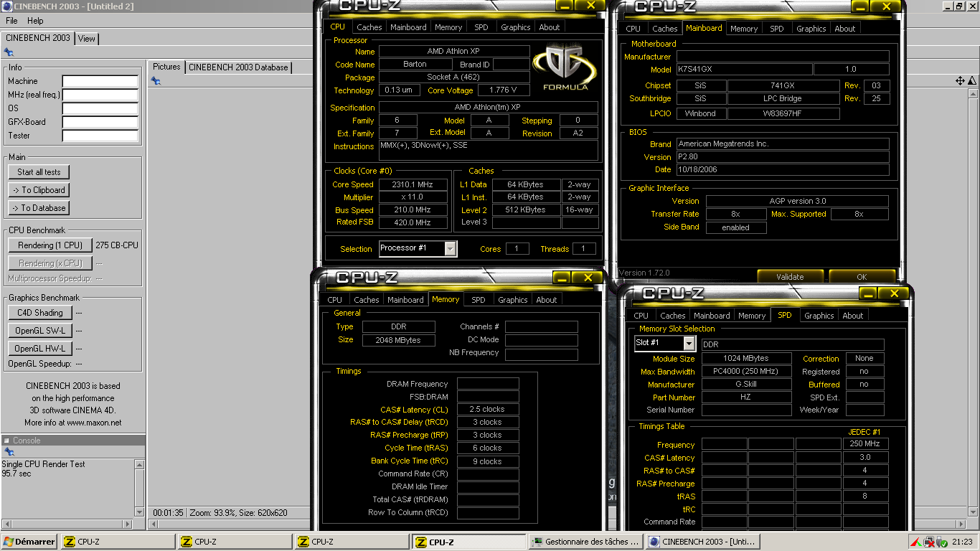The height and width of the screenshot is (551, 980).
Task: Switch to Gestionnaire des tâches in taskbar
Action: [585, 542]
